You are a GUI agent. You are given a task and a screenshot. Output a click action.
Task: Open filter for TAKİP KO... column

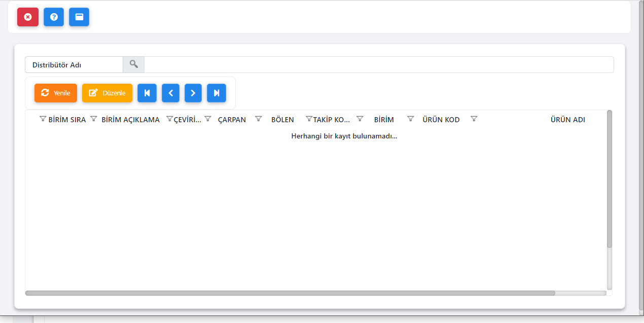tap(309, 119)
